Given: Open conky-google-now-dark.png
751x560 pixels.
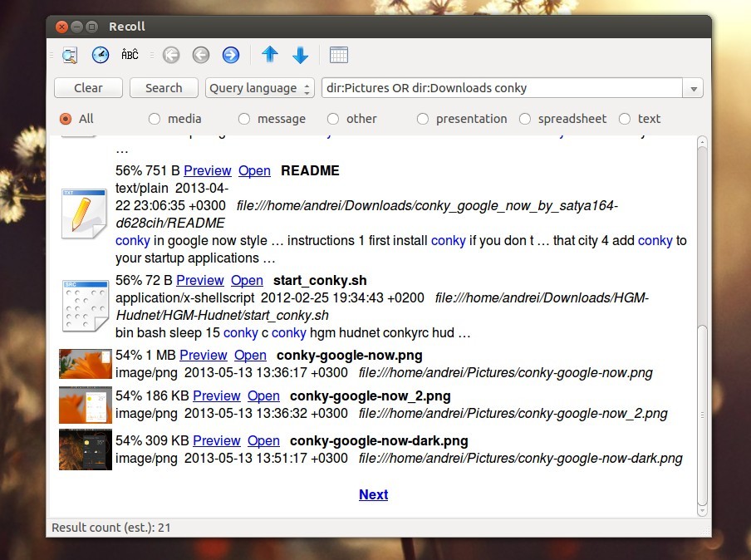Looking at the screenshot, I should [x=263, y=440].
